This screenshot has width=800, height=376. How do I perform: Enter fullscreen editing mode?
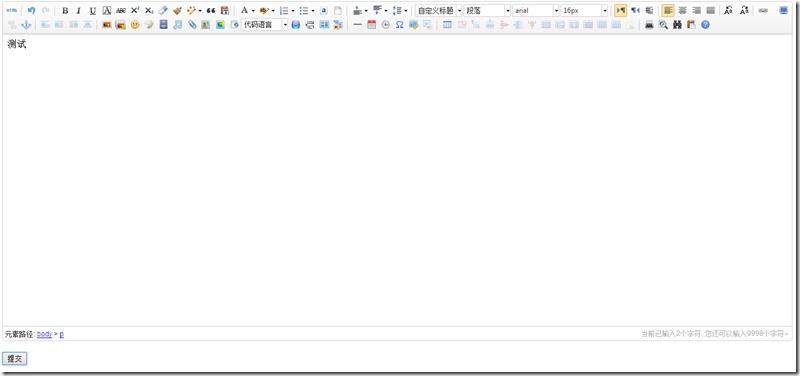tap(783, 10)
